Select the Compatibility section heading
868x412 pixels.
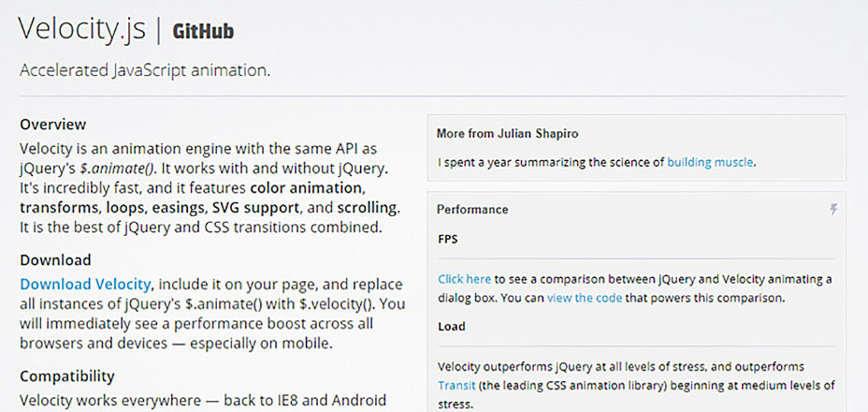67,376
